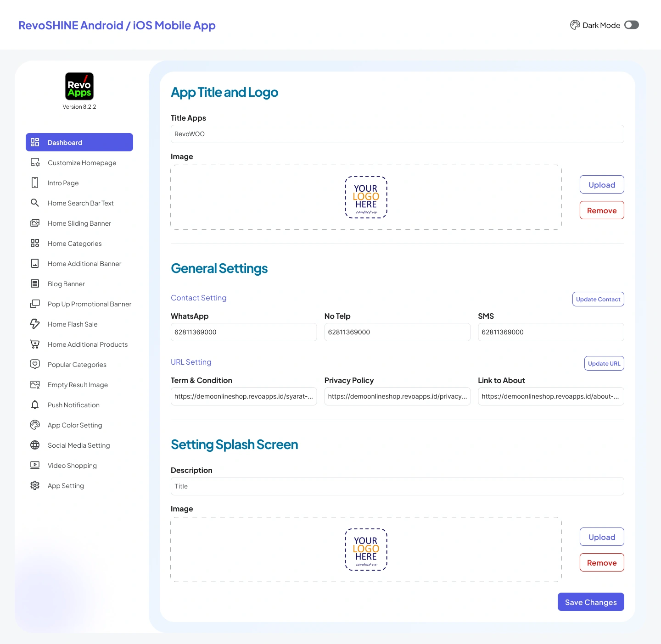
Task: Click Upload for the app logo image
Action: (602, 184)
